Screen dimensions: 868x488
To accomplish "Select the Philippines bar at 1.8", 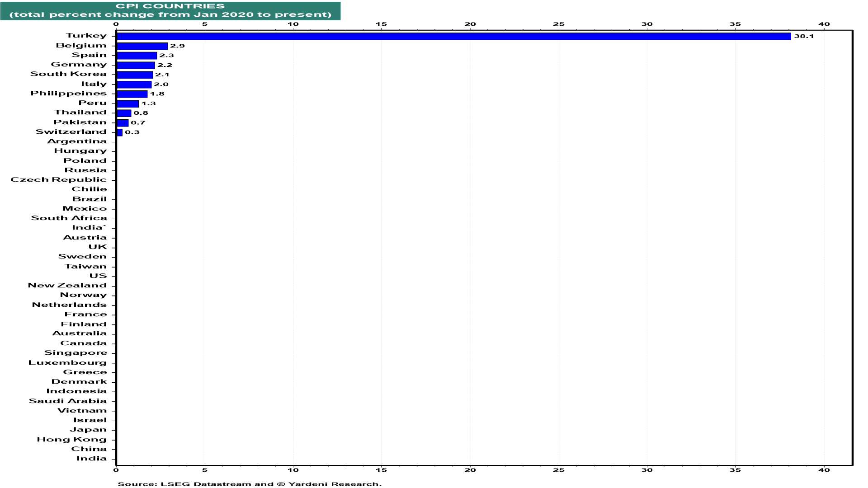I will (132, 94).
